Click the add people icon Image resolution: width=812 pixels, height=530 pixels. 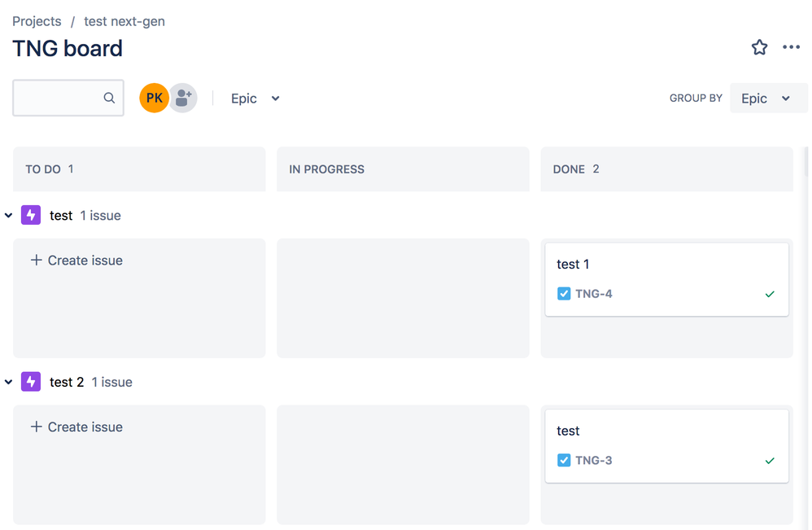[183, 98]
